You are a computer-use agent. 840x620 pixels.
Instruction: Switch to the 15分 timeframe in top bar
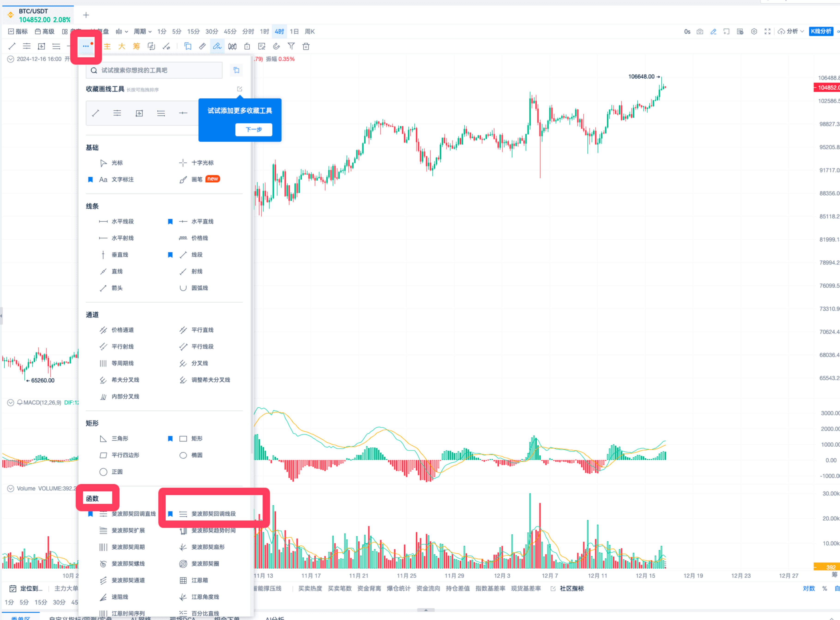pos(193,32)
